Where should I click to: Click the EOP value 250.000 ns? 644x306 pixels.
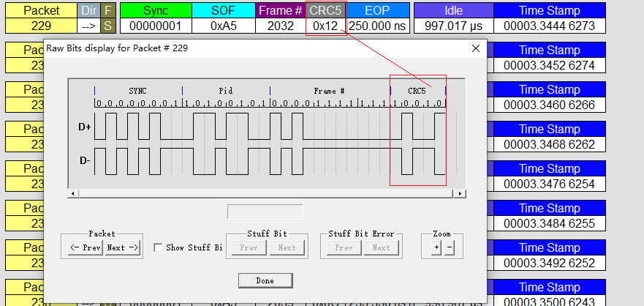[377, 26]
